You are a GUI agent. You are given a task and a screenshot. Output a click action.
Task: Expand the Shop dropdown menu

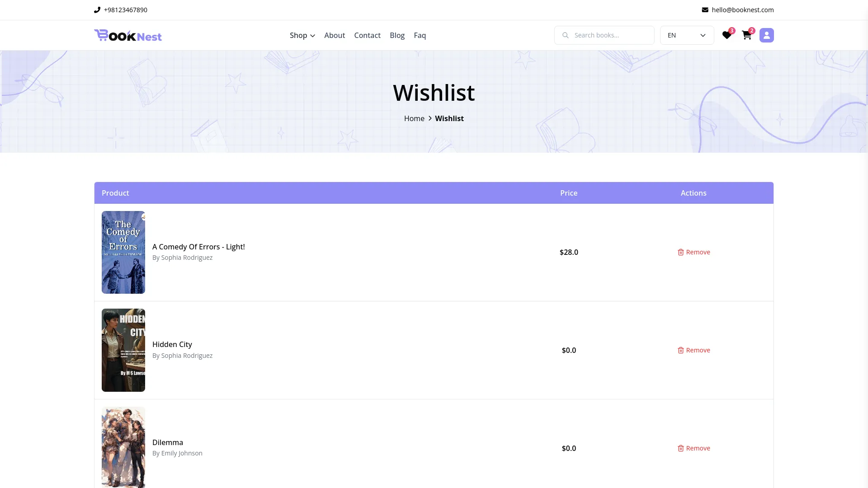pos(302,35)
